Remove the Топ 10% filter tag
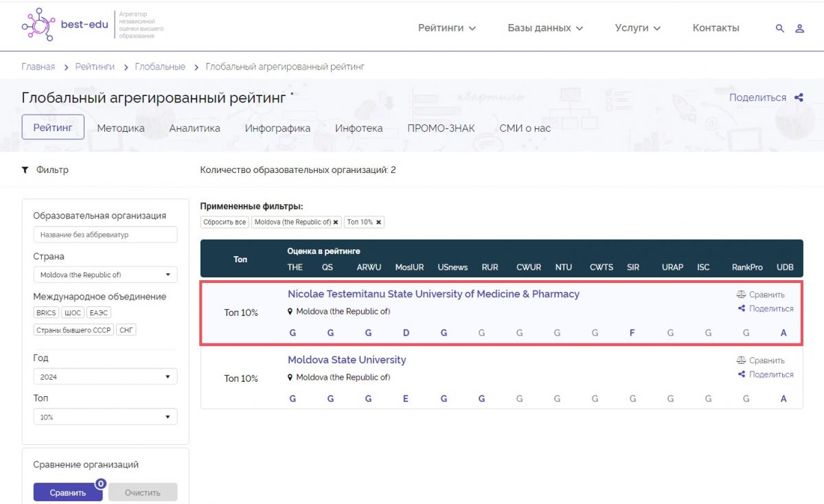 [378, 222]
